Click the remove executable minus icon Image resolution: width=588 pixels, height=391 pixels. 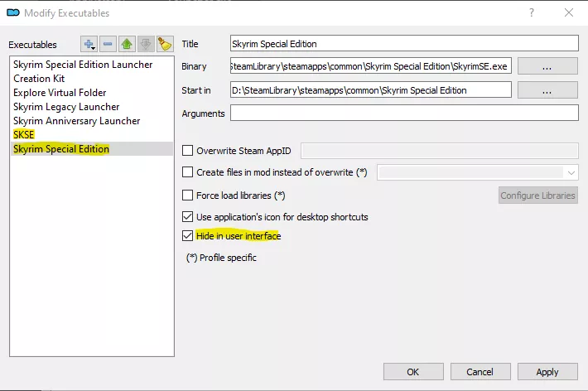click(108, 44)
